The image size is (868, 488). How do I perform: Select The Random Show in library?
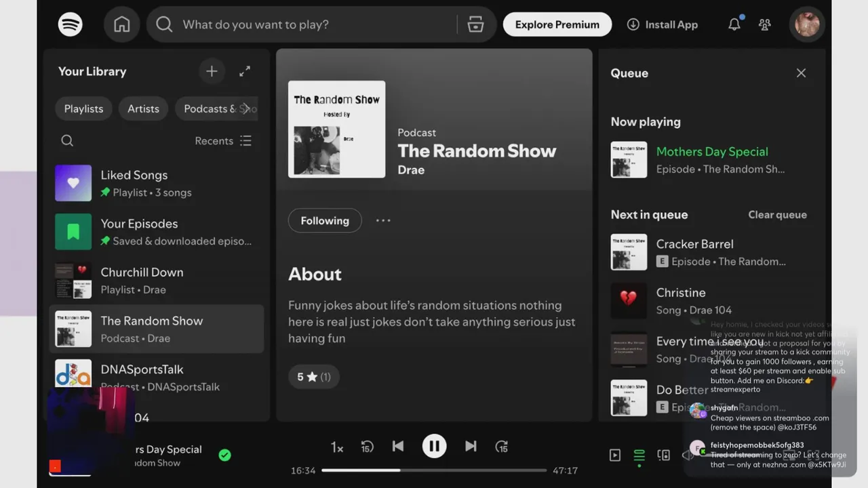click(x=157, y=329)
